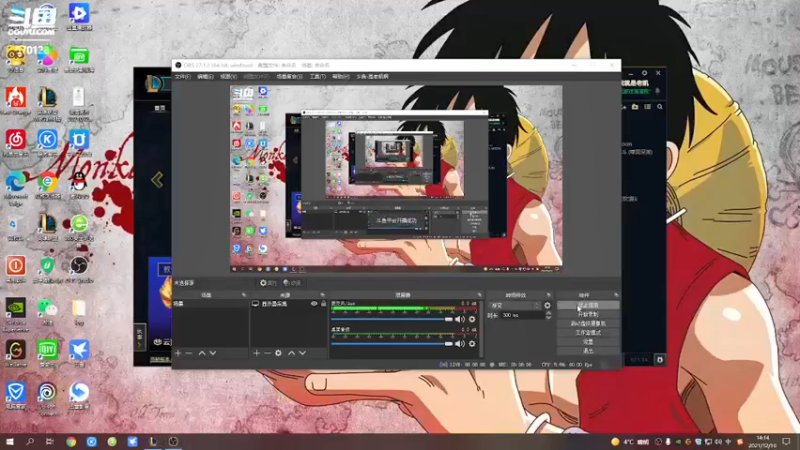The image size is (800, 450).
Task: Open the View (V) menu in OBS
Action: tap(228, 77)
